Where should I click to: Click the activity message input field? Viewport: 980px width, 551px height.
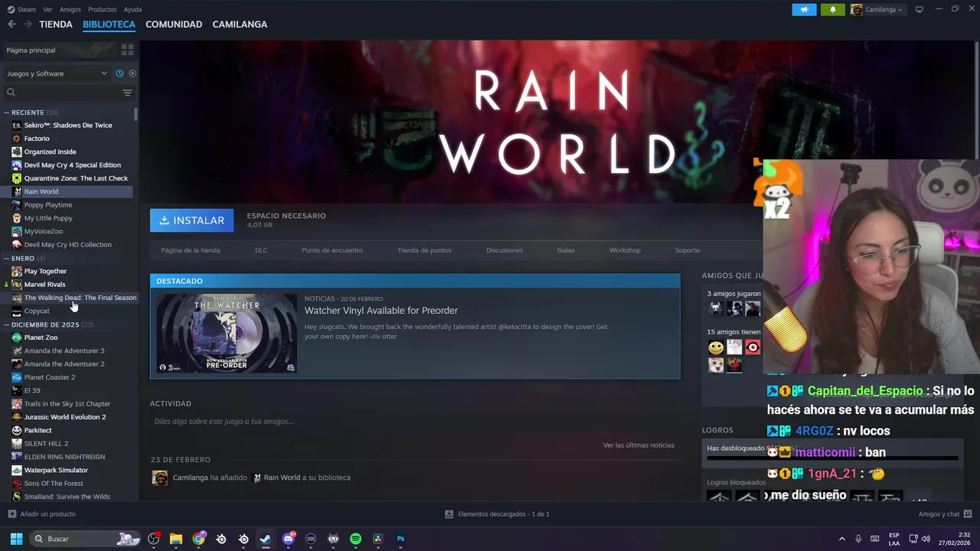pos(413,422)
